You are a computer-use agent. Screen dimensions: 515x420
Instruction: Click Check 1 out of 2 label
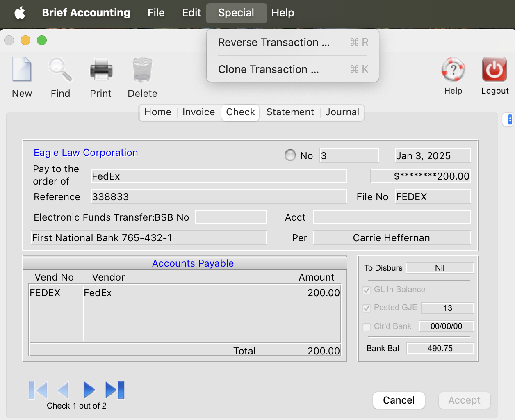pyautogui.click(x=76, y=406)
